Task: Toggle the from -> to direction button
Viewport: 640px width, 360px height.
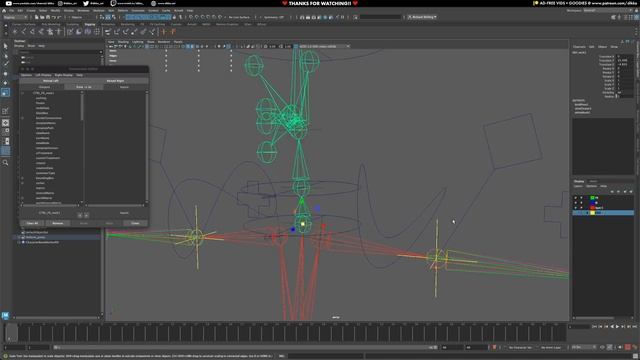Action: [x=84, y=87]
